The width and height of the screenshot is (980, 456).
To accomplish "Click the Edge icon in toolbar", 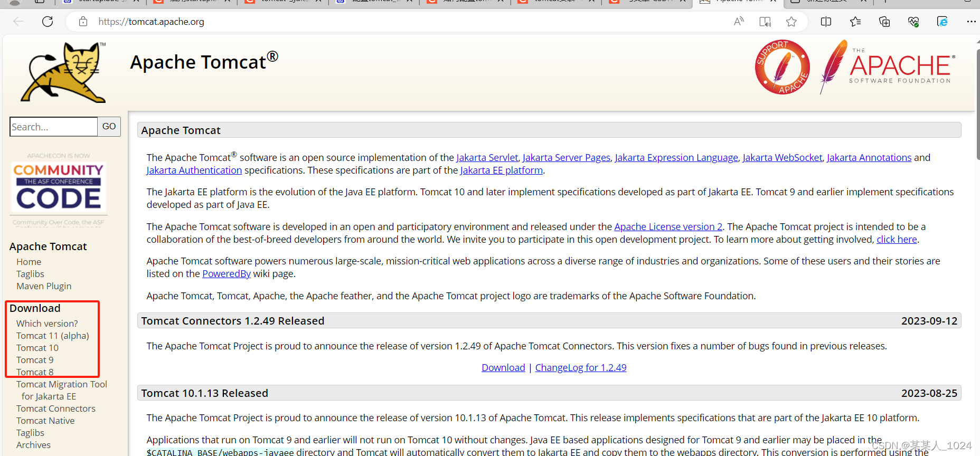I will [x=943, y=22].
